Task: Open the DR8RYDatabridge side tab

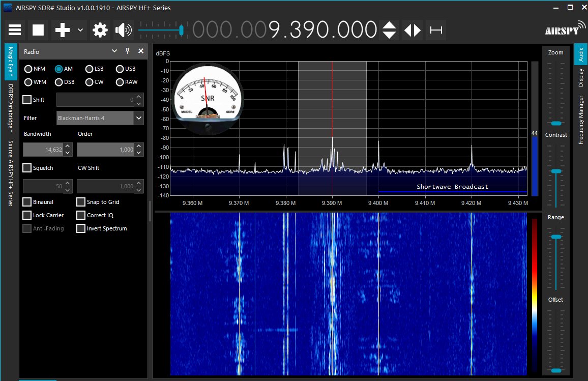Action: tap(11, 108)
